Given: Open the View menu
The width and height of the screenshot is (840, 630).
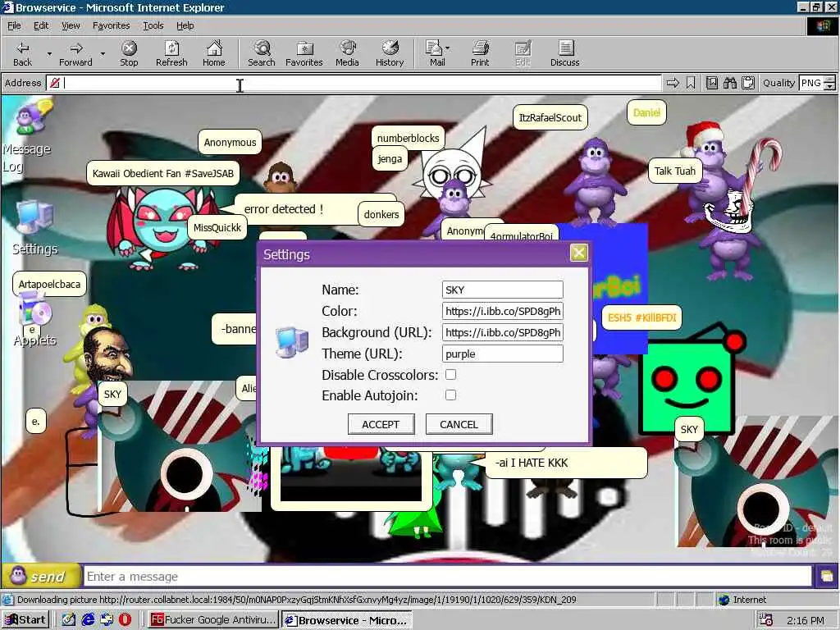Looking at the screenshot, I should coord(71,25).
